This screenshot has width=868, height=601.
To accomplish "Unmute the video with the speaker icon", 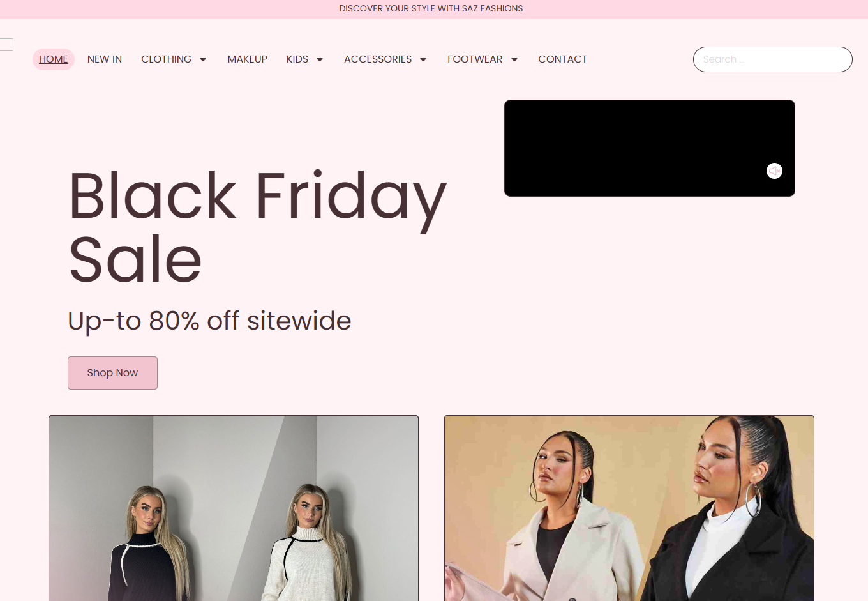I will [x=774, y=171].
